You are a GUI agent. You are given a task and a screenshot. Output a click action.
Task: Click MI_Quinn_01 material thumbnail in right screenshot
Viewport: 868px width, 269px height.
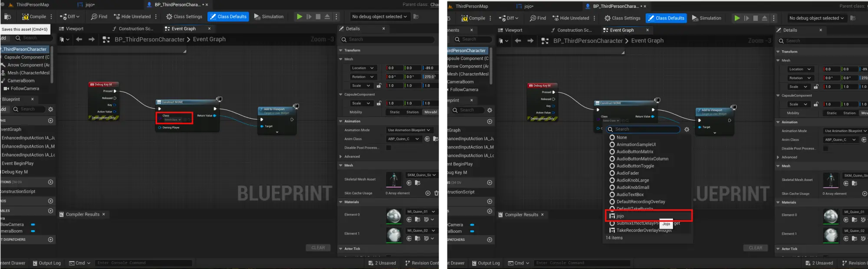pos(831,216)
